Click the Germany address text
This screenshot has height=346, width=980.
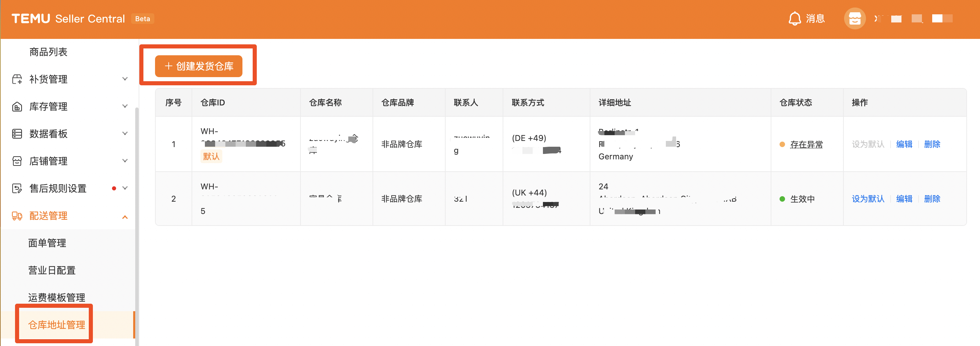click(616, 157)
